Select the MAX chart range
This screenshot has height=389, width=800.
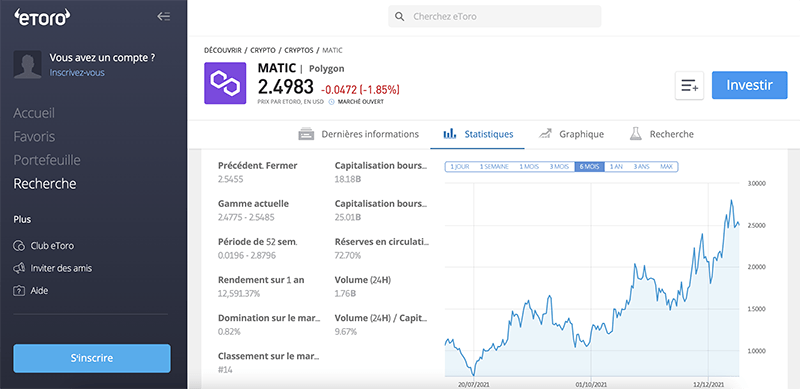(666, 167)
